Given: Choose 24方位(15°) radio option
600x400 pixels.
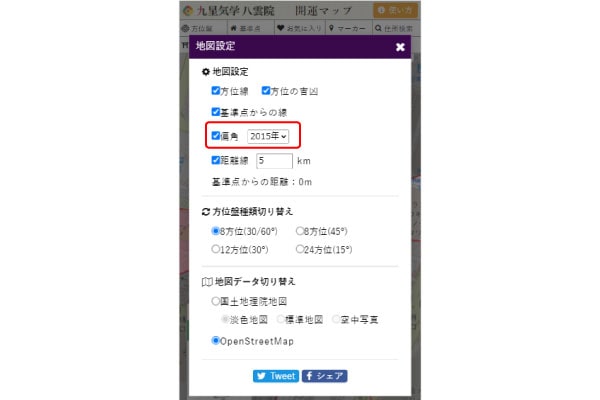Looking at the screenshot, I should click(300, 249).
